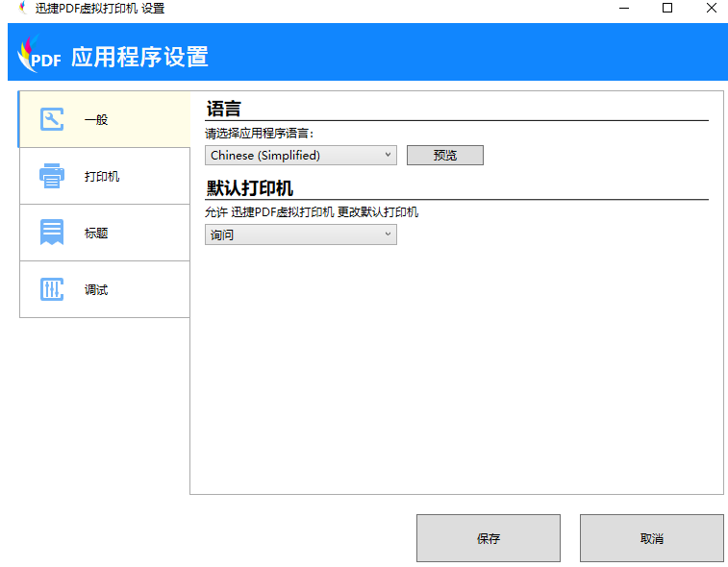The image size is (728, 567).
Task: Click the 允许 迅捷PDF虚拟打印机 更改默认打印机 label
Action: tap(312, 212)
